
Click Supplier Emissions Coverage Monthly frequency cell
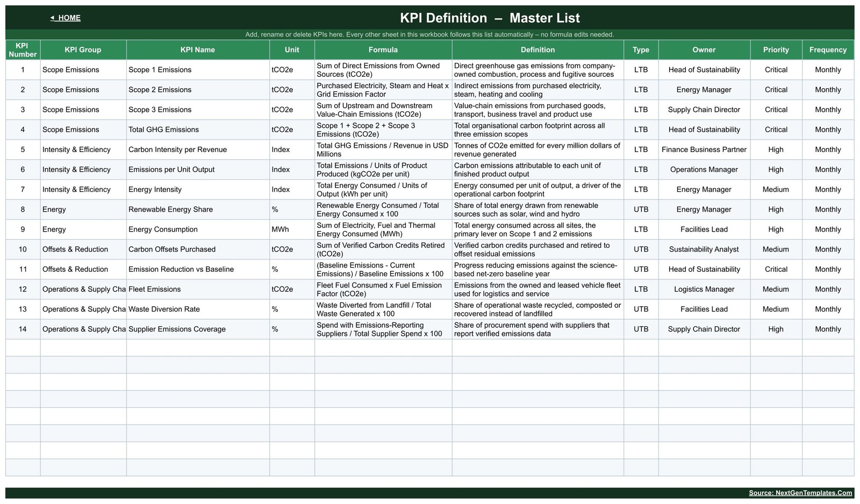(x=828, y=329)
